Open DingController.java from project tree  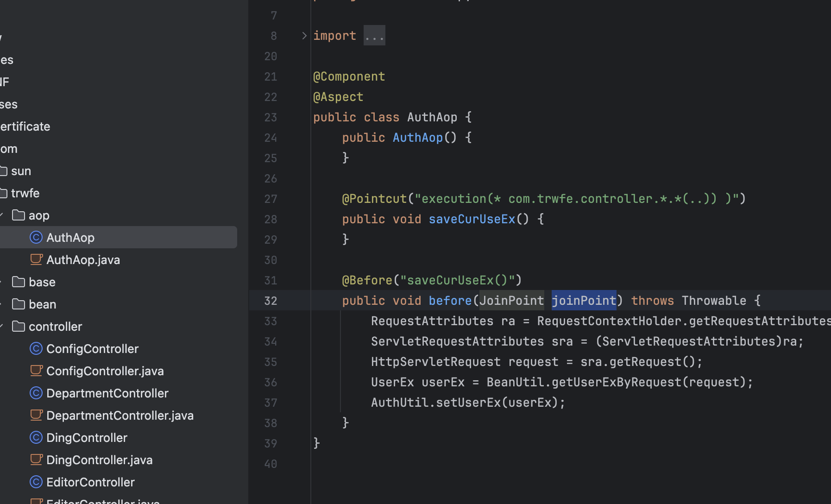(x=99, y=460)
